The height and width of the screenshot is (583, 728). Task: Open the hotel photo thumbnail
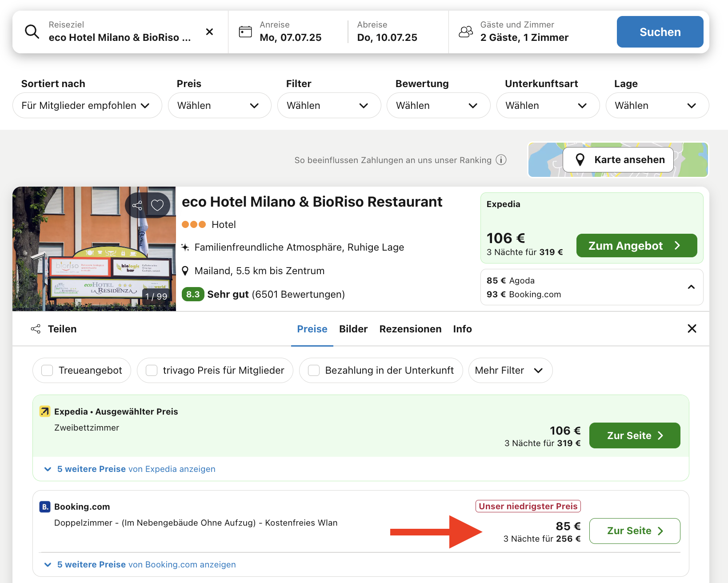pyautogui.click(x=94, y=249)
